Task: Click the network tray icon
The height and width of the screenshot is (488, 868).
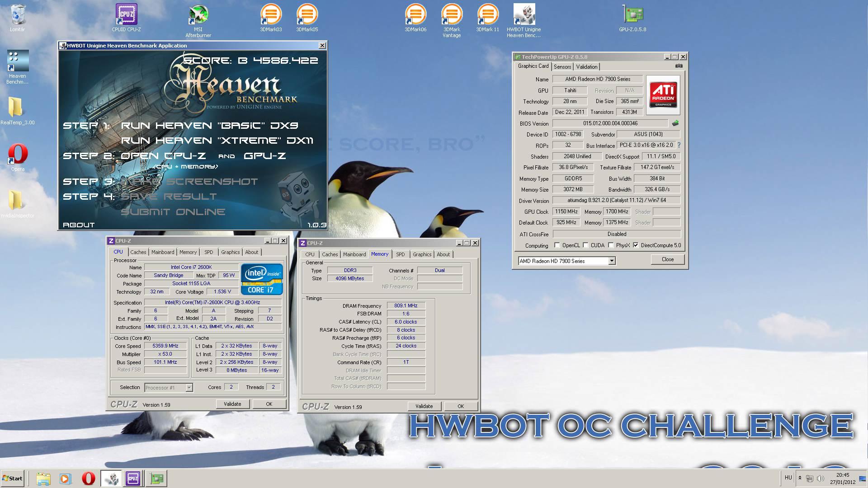Action: (x=810, y=479)
